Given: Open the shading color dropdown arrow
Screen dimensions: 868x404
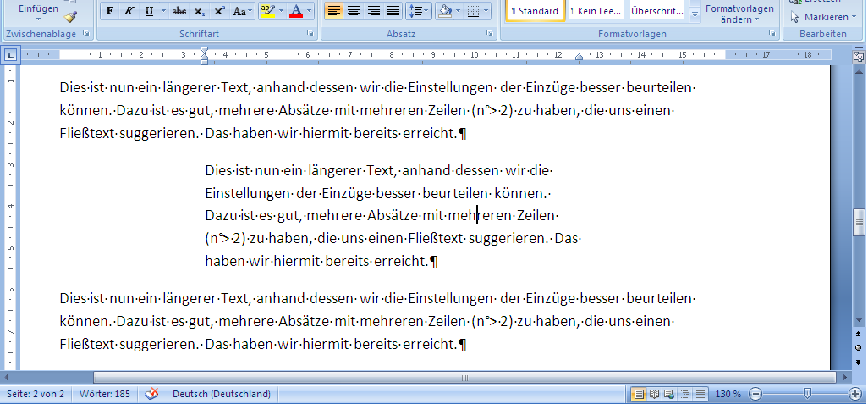Looking at the screenshot, I should pyautogui.click(x=458, y=11).
